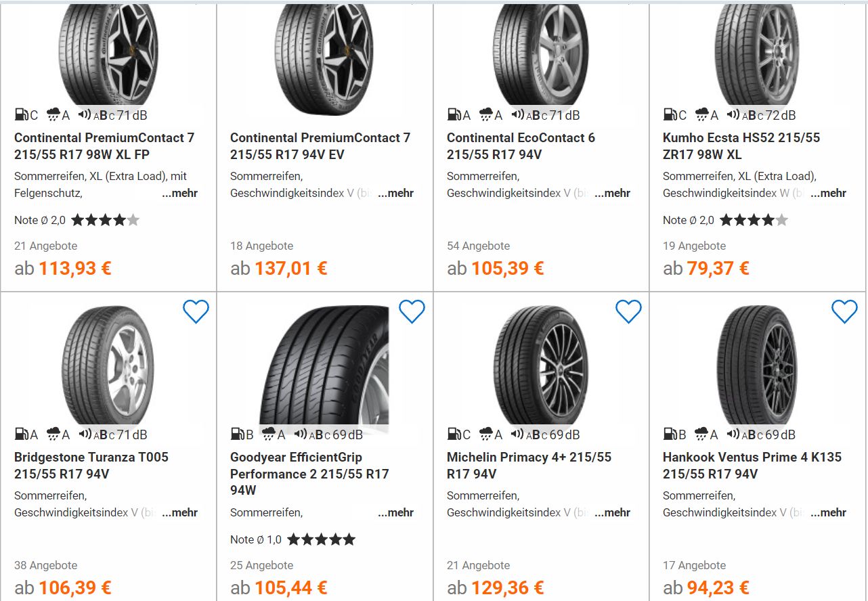This screenshot has width=868, height=601.
Task: Click fuel efficiency icon on Continental EcoContact 6
Action: [x=454, y=115]
